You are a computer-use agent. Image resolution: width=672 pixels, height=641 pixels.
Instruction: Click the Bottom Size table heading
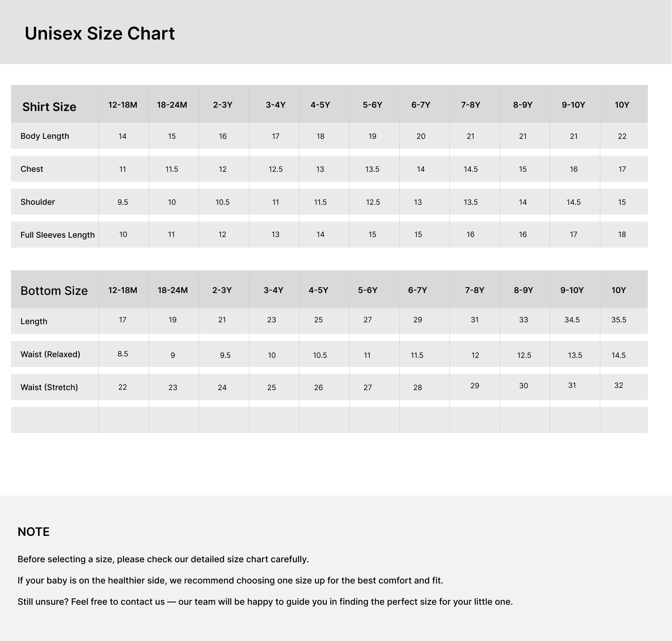point(54,291)
